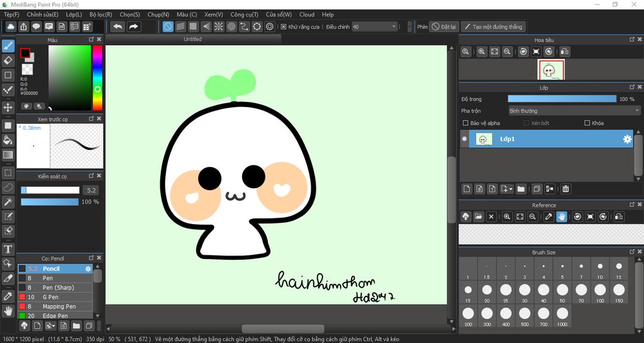This screenshot has width=644, height=343.
Task: Select the Hand tool in left toolbar
Action: tap(8, 310)
